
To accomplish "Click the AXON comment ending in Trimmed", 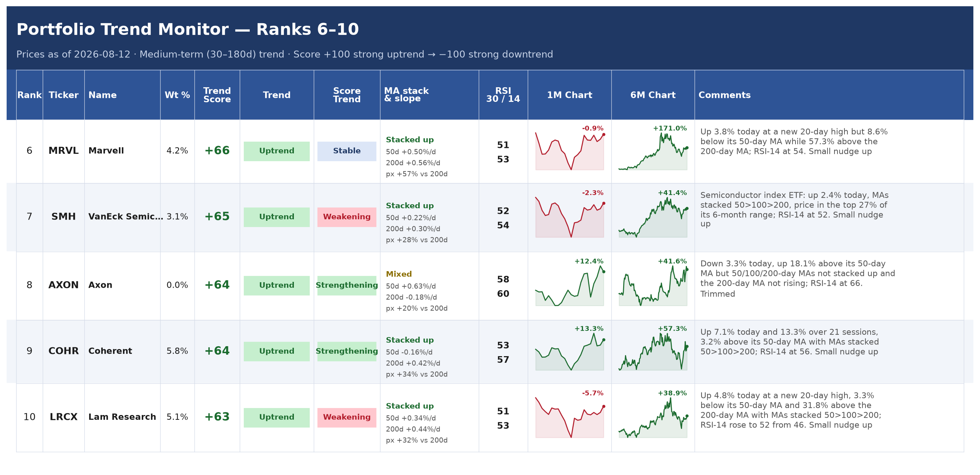I will [797, 279].
